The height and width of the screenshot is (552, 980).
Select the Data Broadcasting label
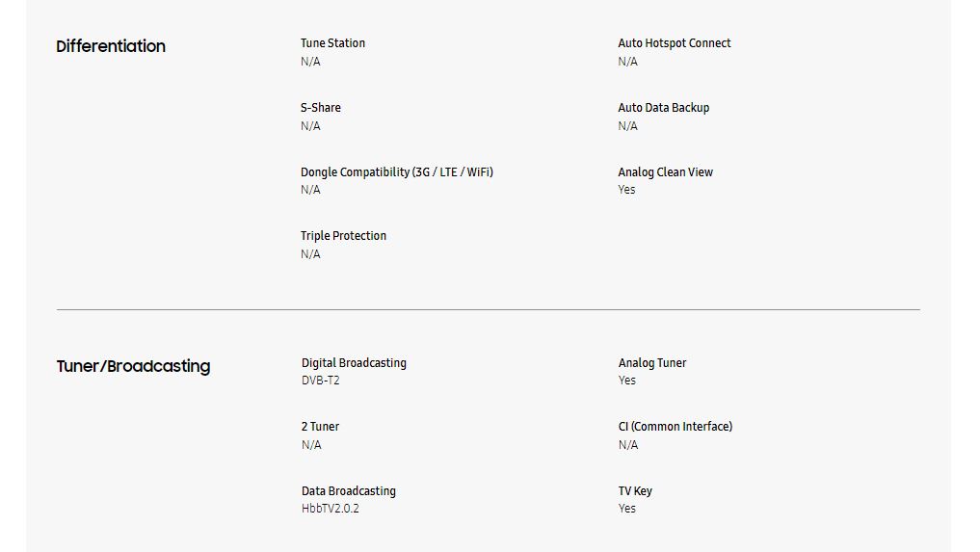(348, 491)
